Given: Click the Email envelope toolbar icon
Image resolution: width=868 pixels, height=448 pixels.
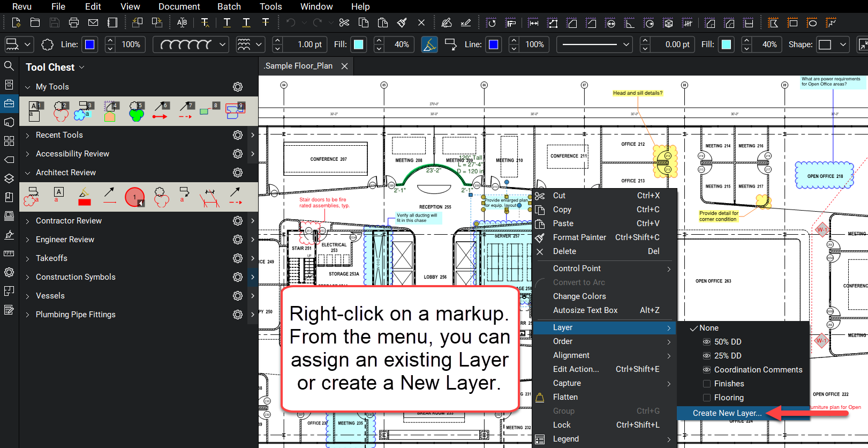Looking at the screenshot, I should click(x=93, y=23).
